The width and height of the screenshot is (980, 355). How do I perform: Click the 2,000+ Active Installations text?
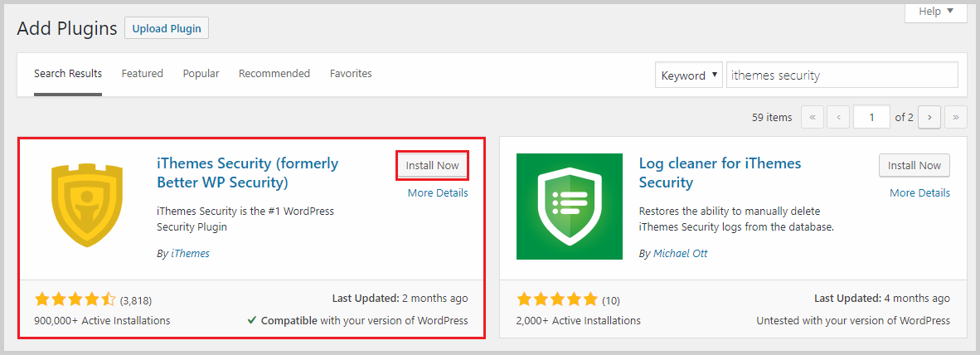(578, 321)
